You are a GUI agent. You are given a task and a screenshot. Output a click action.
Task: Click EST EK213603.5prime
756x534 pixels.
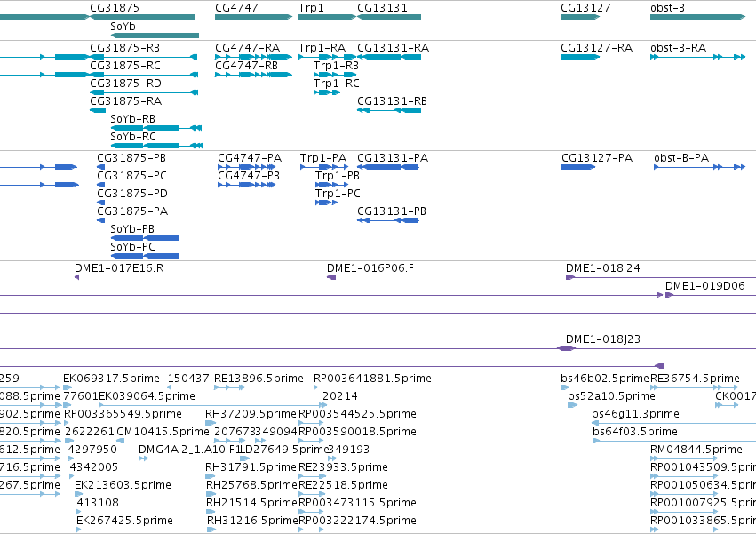click(77, 494)
